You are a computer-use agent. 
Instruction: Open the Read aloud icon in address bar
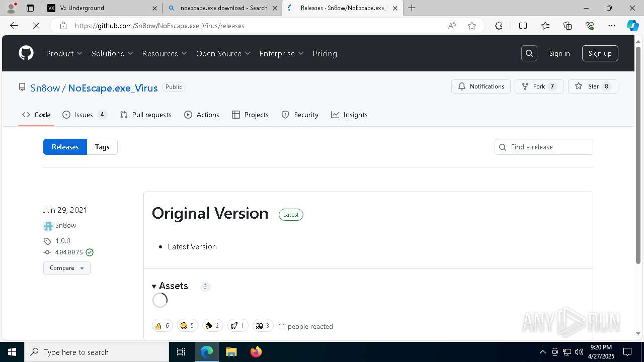point(452,26)
